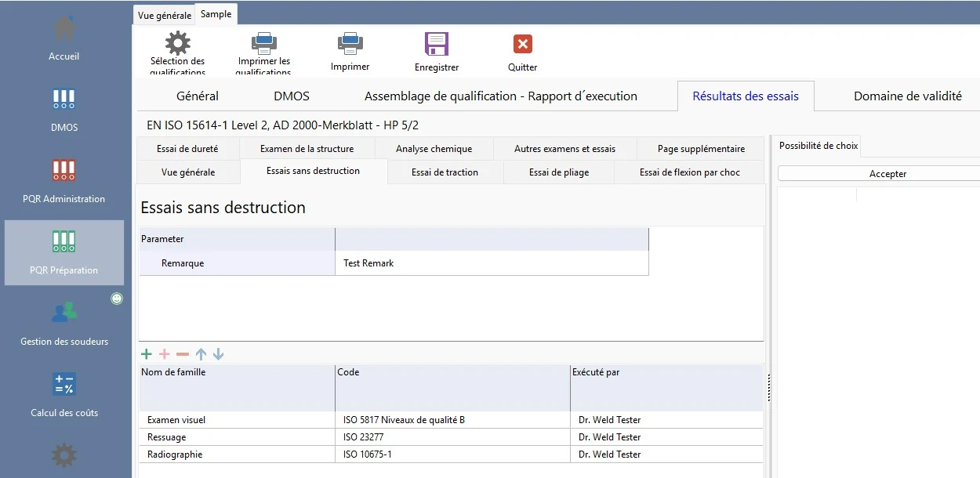Click the Nom de famille column header
Viewport: 980px width, 478px height.
(237, 388)
